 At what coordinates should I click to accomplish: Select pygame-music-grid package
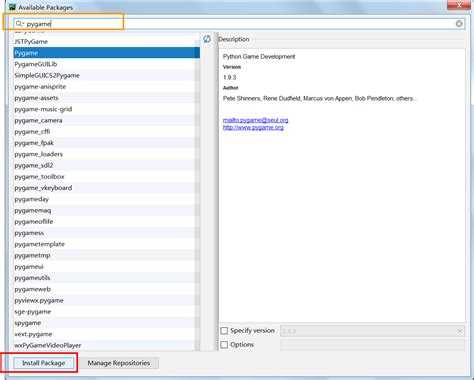click(x=107, y=109)
